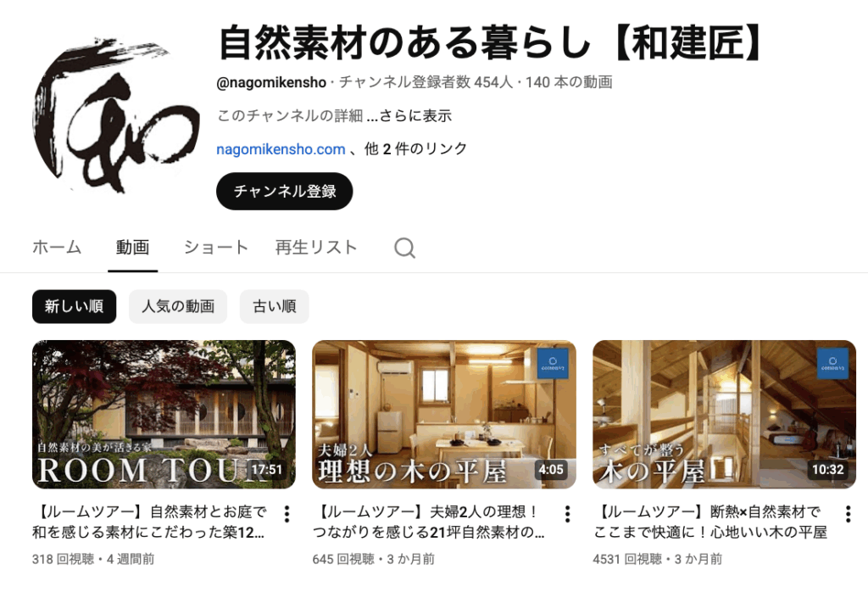
Task: Select the 人気の動画 filter chip
Action: tap(178, 306)
